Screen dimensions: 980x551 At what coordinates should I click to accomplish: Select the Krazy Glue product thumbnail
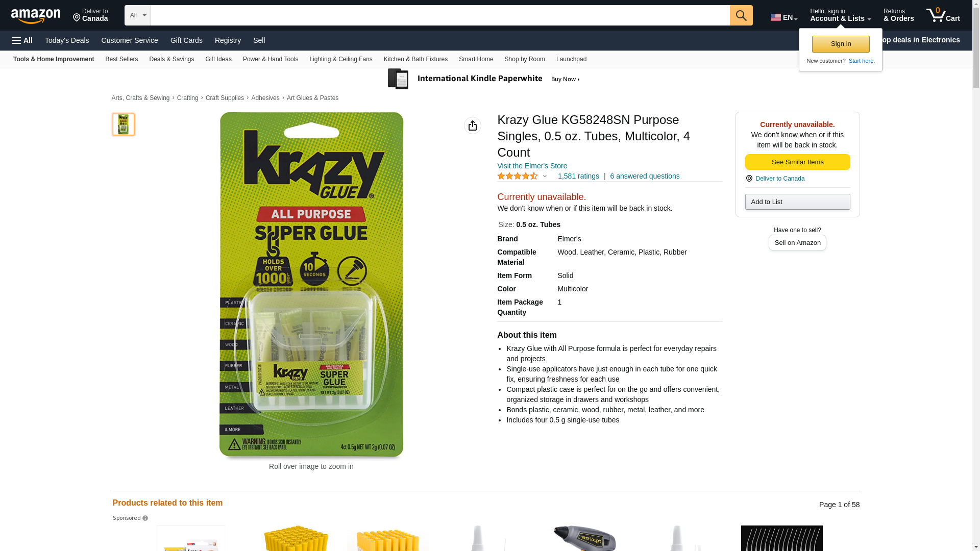[x=124, y=124]
